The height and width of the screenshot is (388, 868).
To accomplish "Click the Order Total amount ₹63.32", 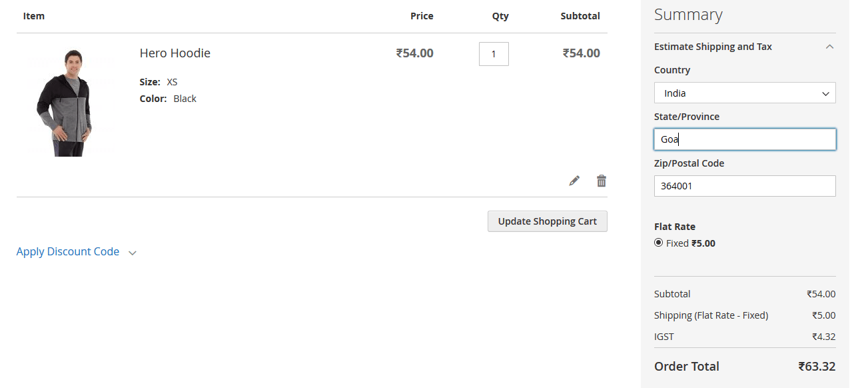I will (x=817, y=367).
